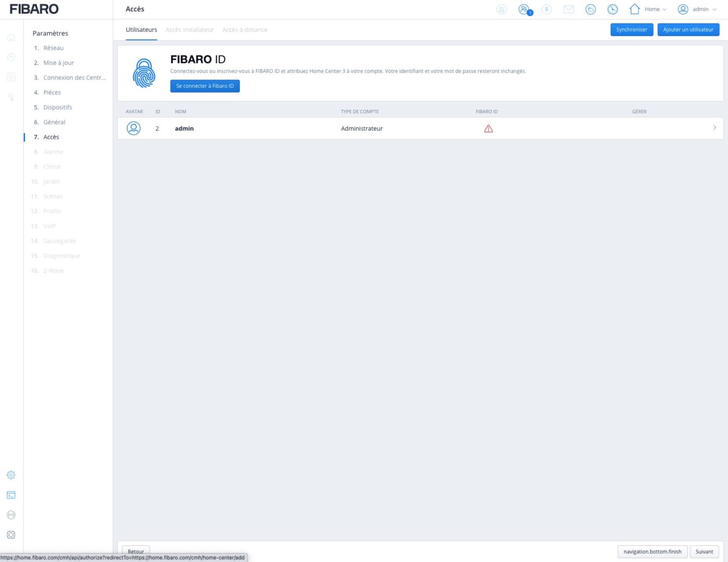Open climate thermometer icon in left rail

pos(11,97)
